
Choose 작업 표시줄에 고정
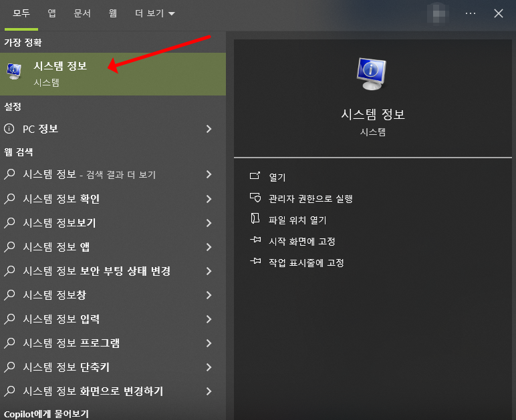306,262
